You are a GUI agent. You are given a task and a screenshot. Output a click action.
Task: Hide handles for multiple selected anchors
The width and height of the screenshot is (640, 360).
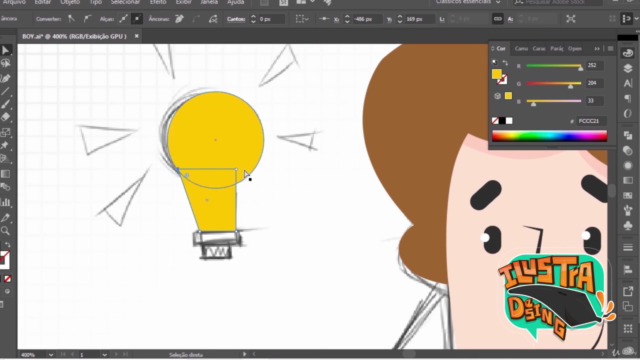[137, 19]
